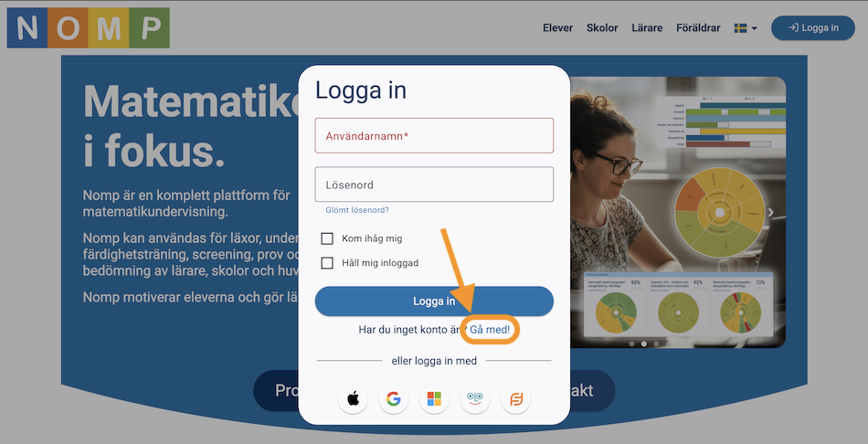The height and width of the screenshot is (444, 868).
Task: Enable 'Håll mig inloggad' checkbox
Action: 327,263
